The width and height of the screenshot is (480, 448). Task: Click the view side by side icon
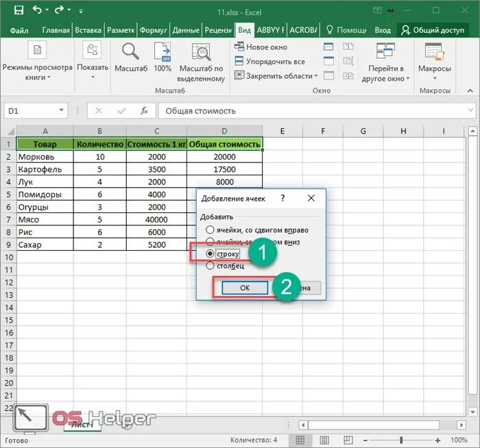tap(348, 47)
